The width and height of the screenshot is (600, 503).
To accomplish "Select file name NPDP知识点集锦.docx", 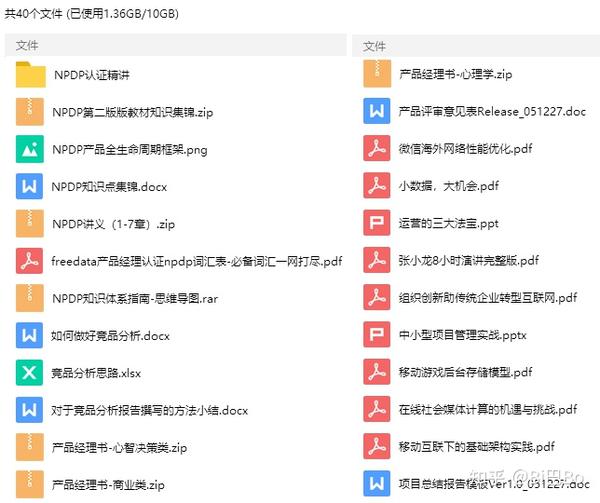I will point(109,187).
